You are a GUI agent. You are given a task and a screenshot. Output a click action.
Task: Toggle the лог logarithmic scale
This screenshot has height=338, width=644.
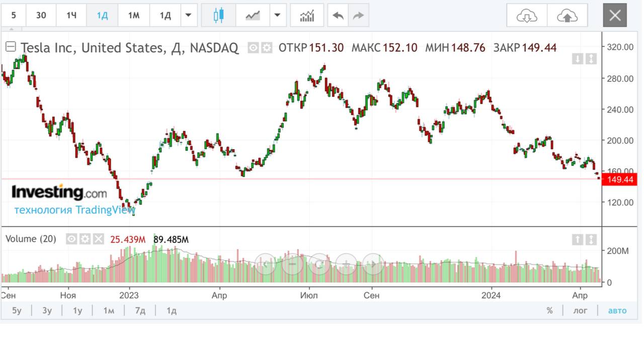click(x=580, y=310)
